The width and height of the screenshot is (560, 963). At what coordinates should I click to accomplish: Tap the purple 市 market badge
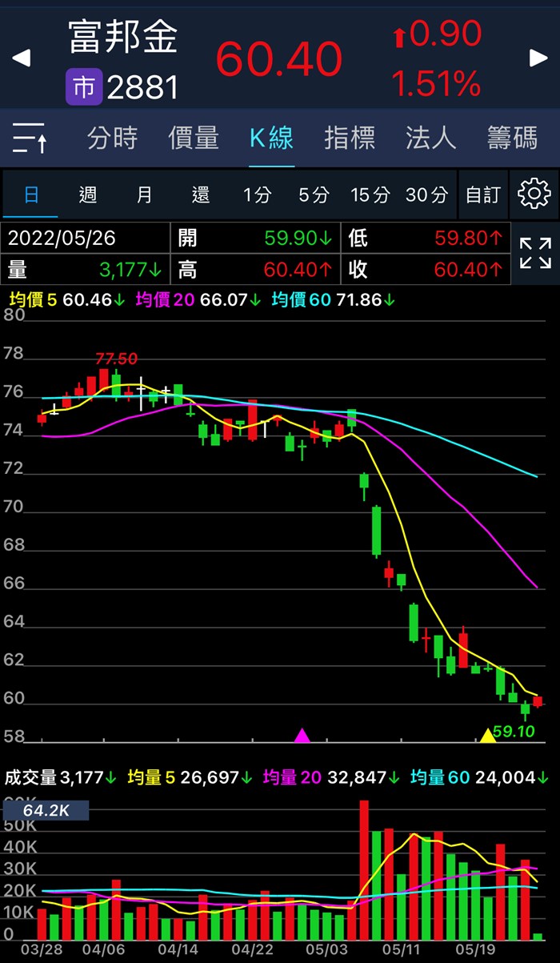[x=84, y=87]
